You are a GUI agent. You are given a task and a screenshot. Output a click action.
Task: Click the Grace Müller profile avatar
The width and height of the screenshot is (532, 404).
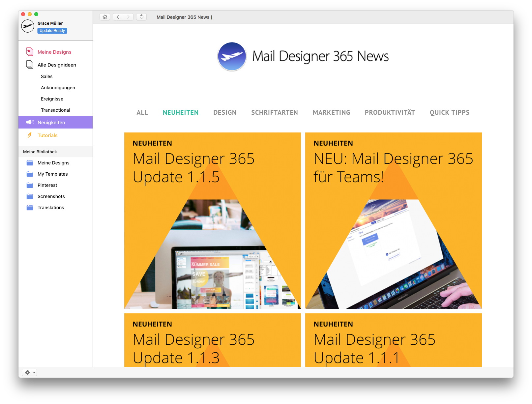pyautogui.click(x=28, y=26)
